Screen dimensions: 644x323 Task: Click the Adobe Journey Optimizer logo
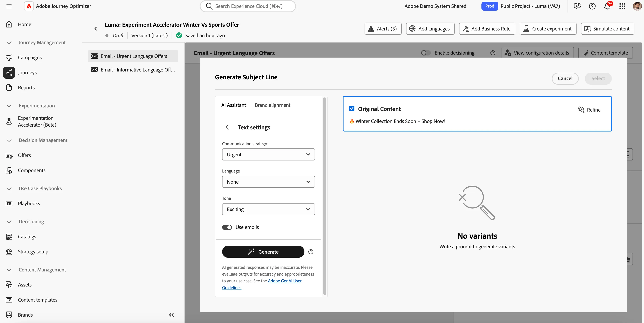[x=29, y=6]
